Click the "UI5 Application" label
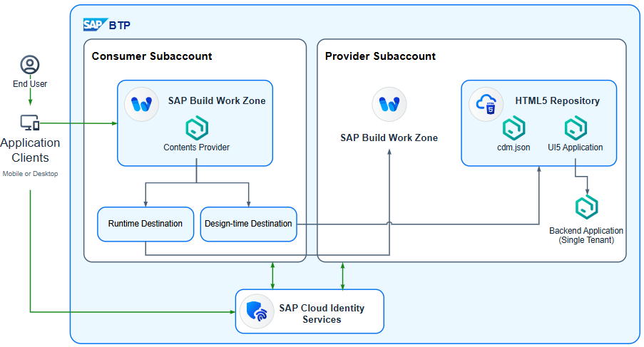 point(575,147)
